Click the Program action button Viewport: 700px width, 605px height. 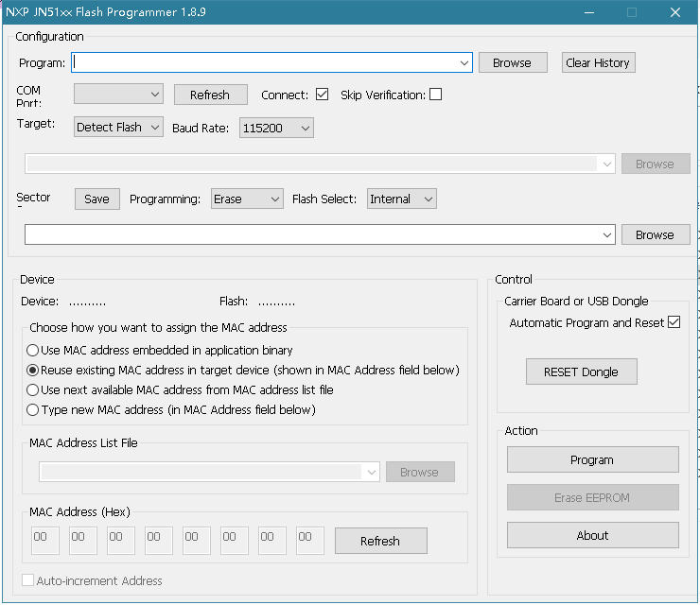(592, 459)
